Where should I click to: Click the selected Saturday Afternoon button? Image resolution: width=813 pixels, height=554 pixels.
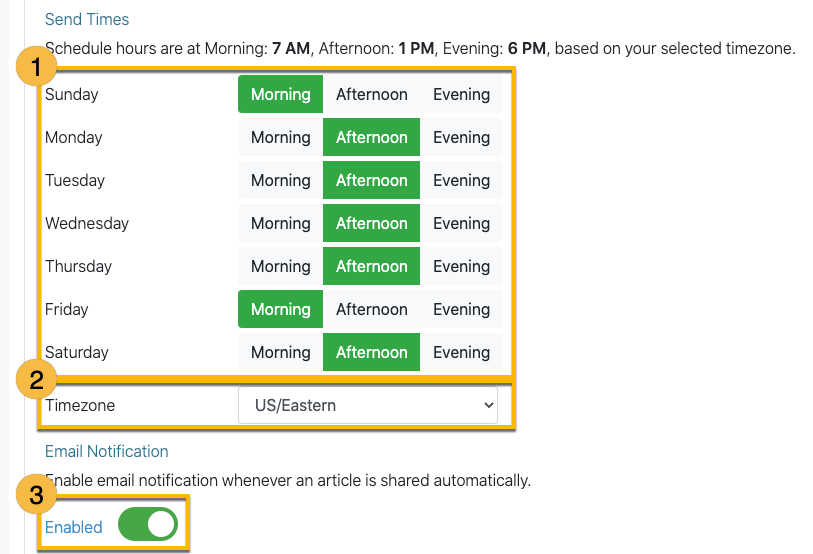pos(371,353)
